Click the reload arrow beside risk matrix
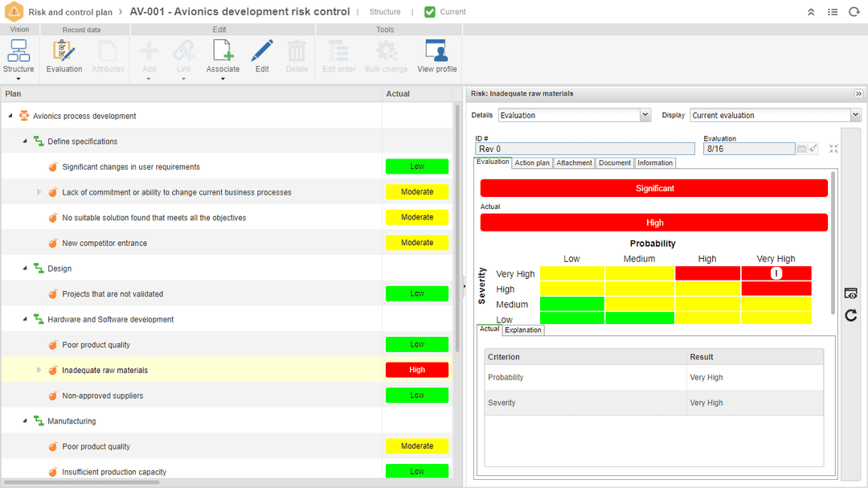Screen dimensions: 868x488 [851, 315]
